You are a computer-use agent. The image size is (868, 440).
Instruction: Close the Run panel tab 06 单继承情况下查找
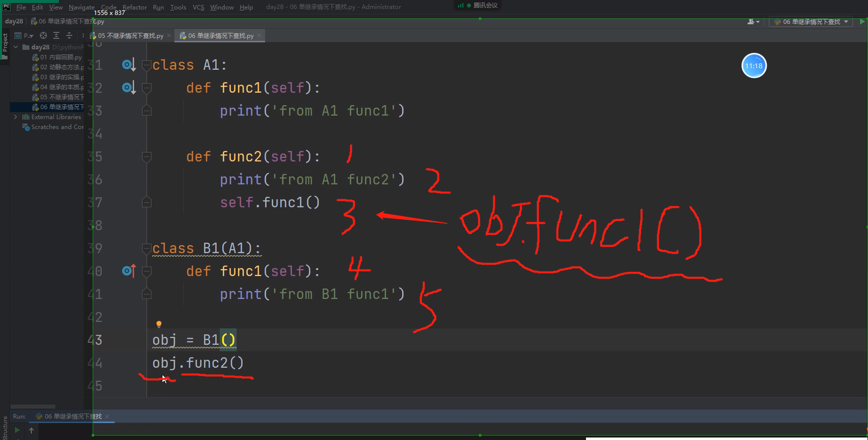pyautogui.click(x=107, y=417)
